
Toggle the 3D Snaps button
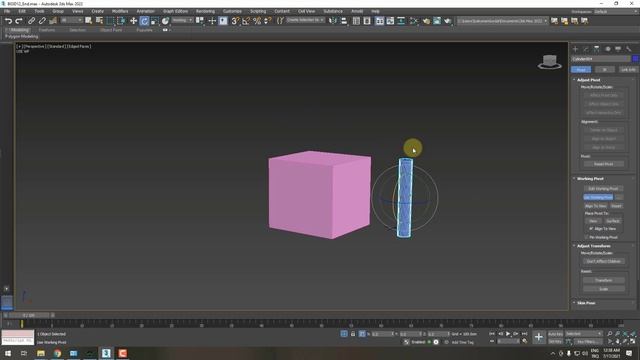coord(235,21)
